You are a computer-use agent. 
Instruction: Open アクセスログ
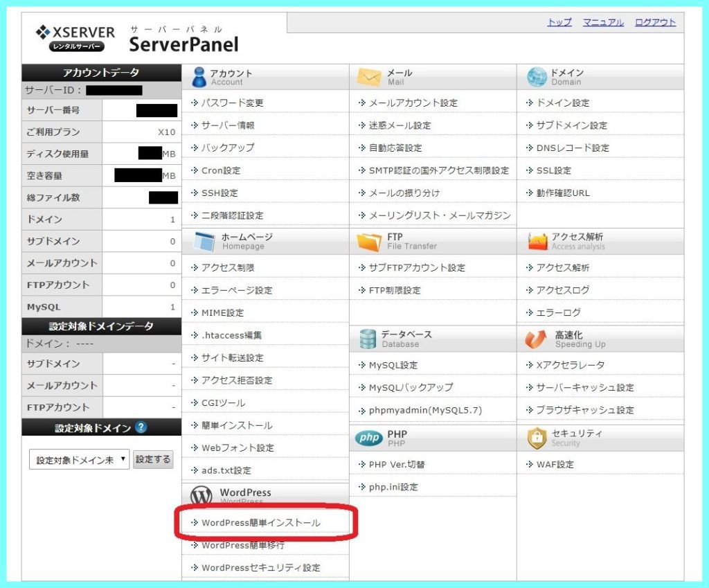pyautogui.click(x=563, y=290)
